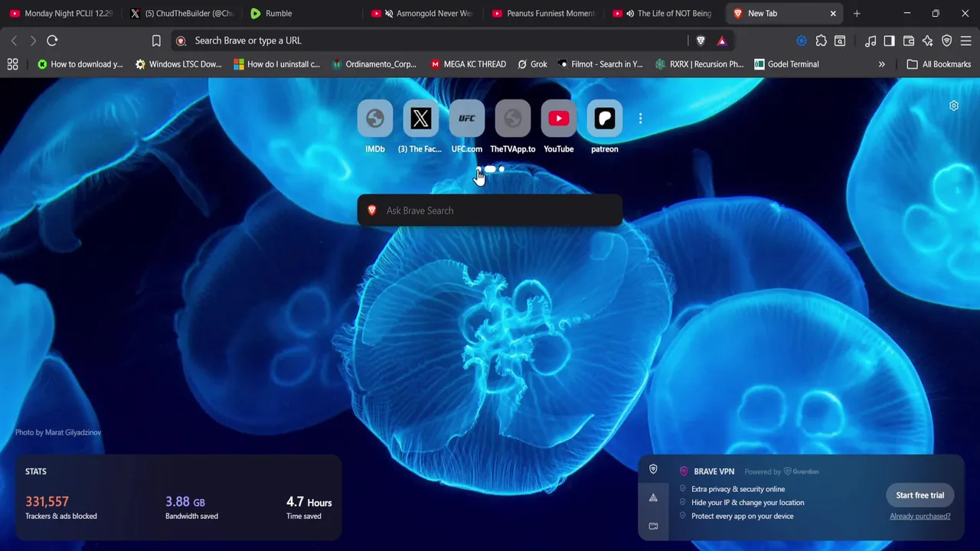Viewport: 980px width, 551px height.
Task: Open a new tab with plus button
Action: click(x=857, y=13)
